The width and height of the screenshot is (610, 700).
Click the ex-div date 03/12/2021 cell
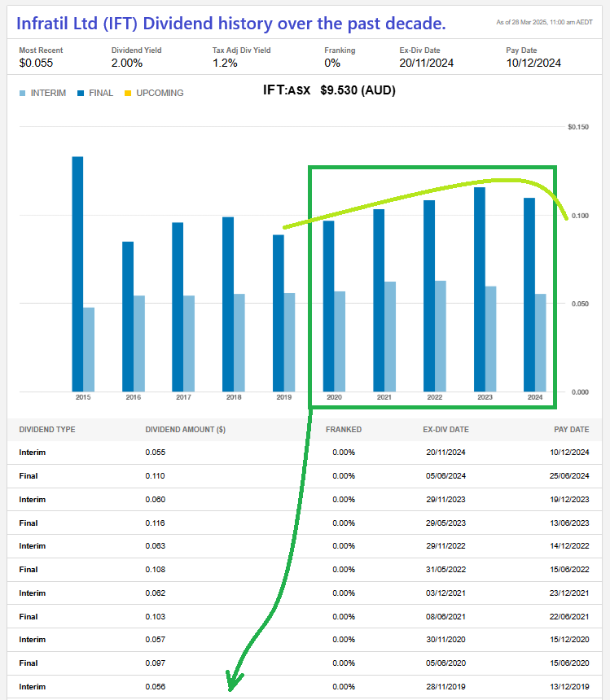click(445, 593)
